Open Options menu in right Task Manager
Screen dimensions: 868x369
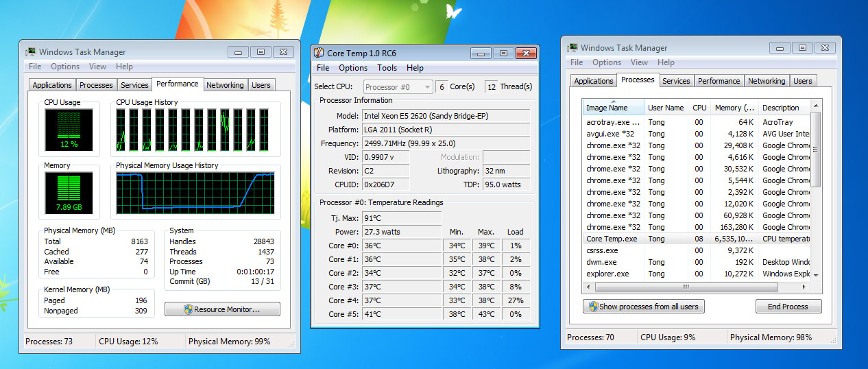(607, 62)
